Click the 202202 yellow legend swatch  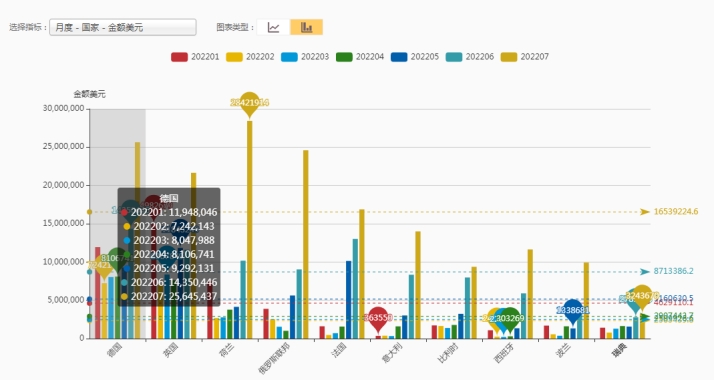pyautogui.click(x=234, y=57)
